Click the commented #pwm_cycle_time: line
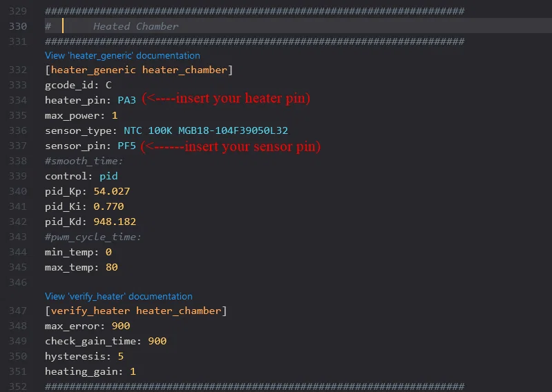 tap(93, 237)
